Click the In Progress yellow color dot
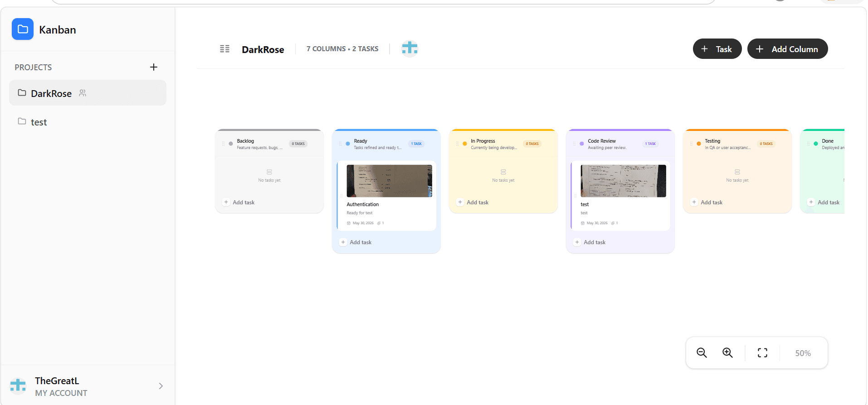868x405 pixels. [465, 144]
